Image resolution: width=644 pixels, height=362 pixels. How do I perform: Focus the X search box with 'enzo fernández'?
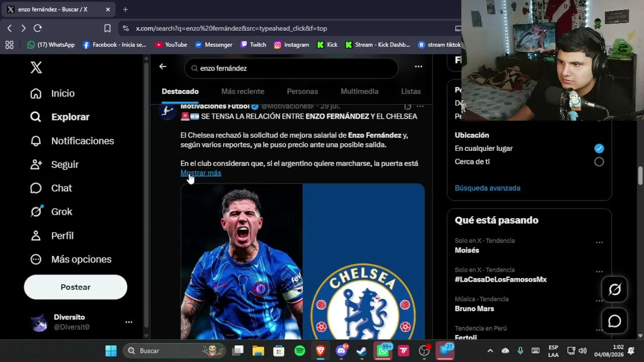[291, 68]
